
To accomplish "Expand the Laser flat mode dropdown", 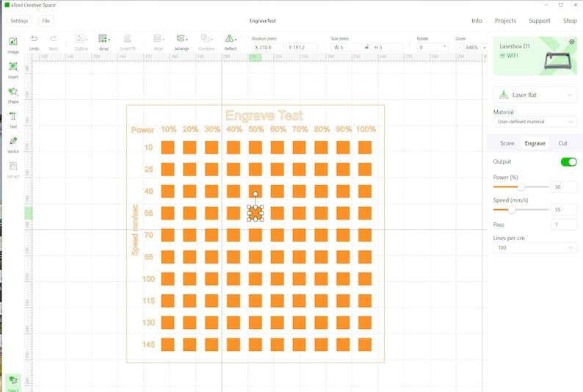I will 535,95.
